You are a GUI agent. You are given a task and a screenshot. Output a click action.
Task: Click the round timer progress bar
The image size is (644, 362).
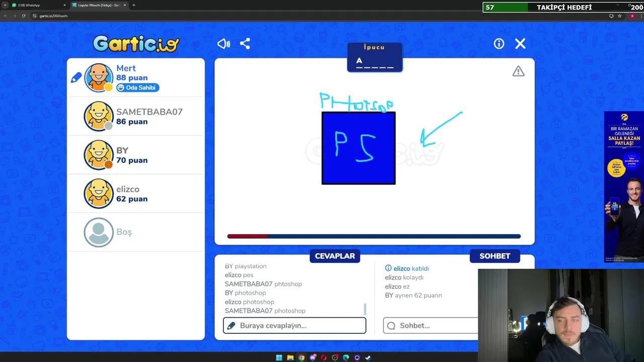(374, 236)
